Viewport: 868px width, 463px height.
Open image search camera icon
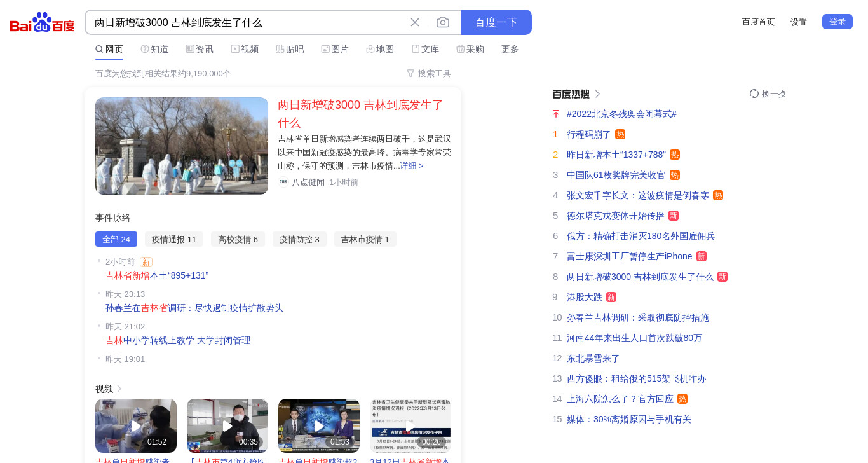point(443,22)
